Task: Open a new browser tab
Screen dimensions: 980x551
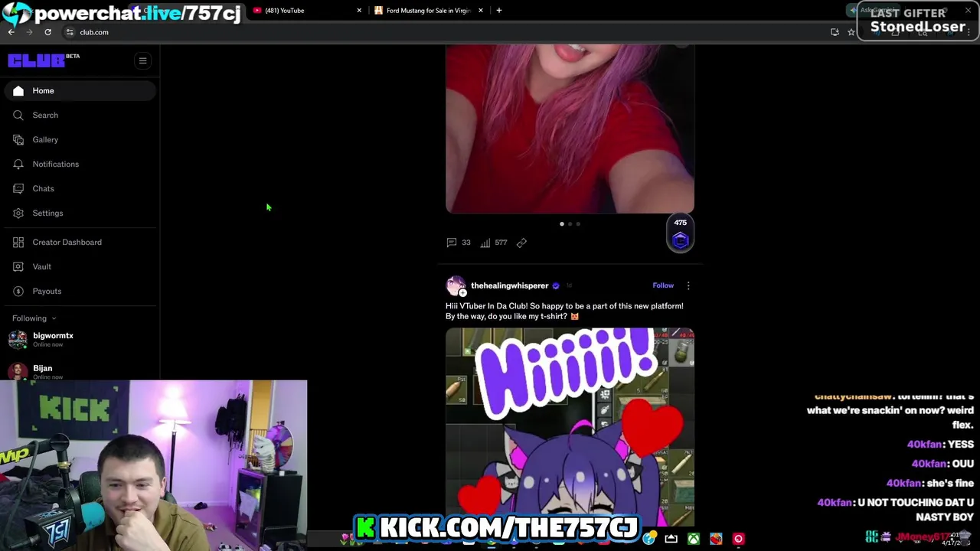Action: coord(499,11)
